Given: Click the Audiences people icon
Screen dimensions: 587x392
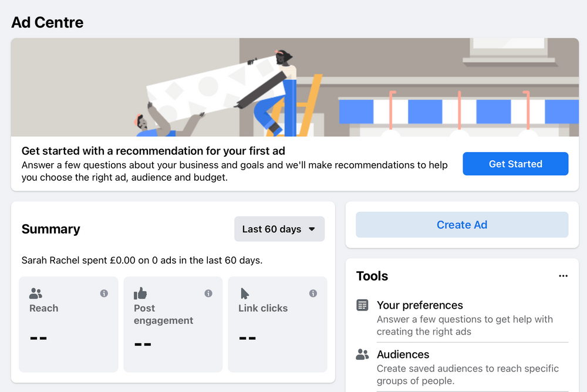Looking at the screenshot, I should (x=361, y=354).
